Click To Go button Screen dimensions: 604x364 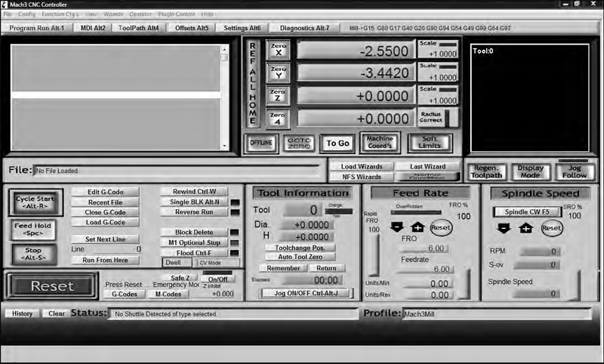[337, 143]
